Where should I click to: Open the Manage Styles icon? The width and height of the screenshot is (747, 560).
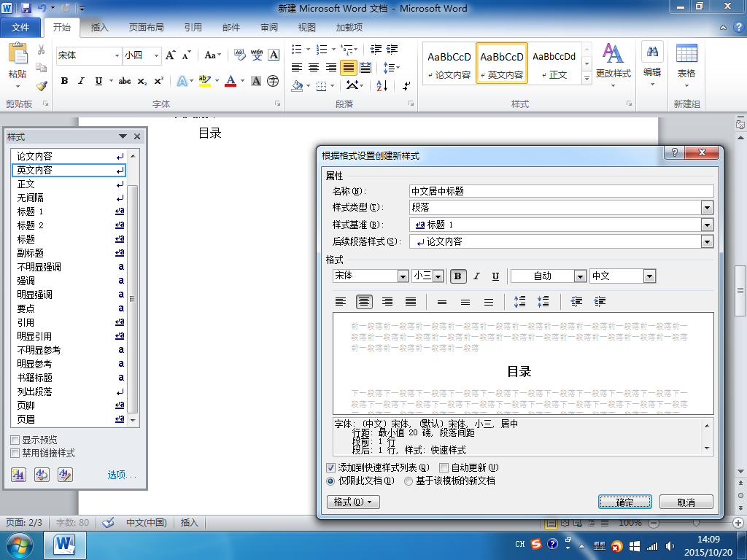pyautogui.click(x=65, y=475)
